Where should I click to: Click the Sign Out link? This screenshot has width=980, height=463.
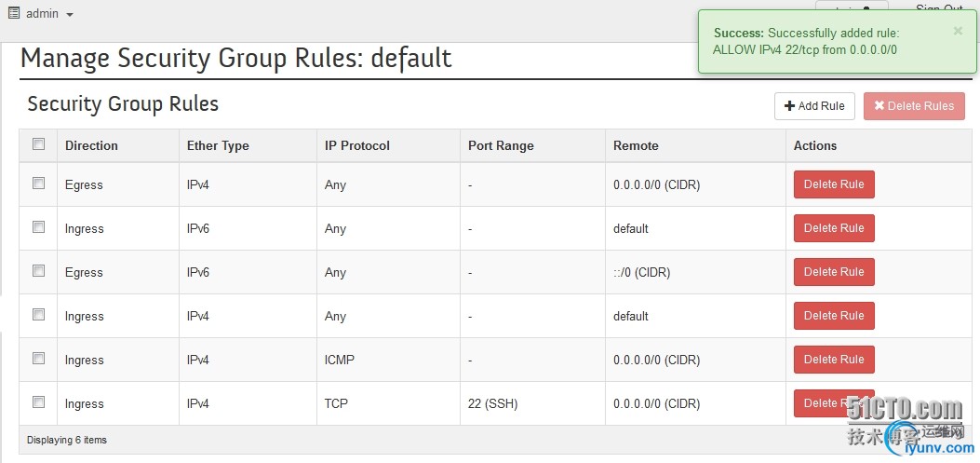tap(939, 7)
